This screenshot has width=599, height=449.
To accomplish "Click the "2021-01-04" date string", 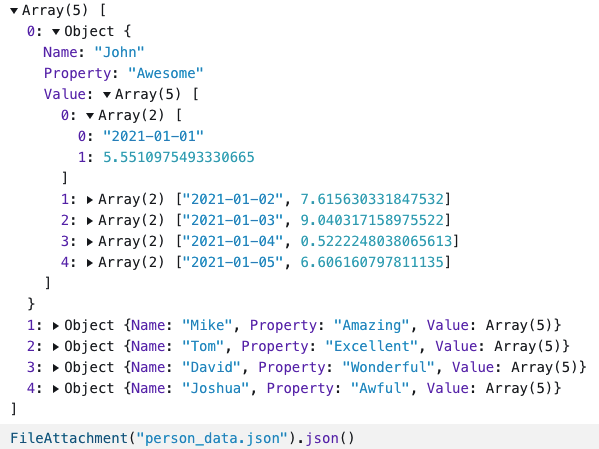I will 233,241.
